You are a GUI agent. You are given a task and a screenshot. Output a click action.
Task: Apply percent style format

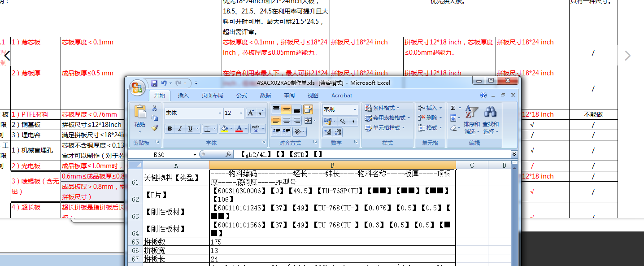tap(343, 121)
